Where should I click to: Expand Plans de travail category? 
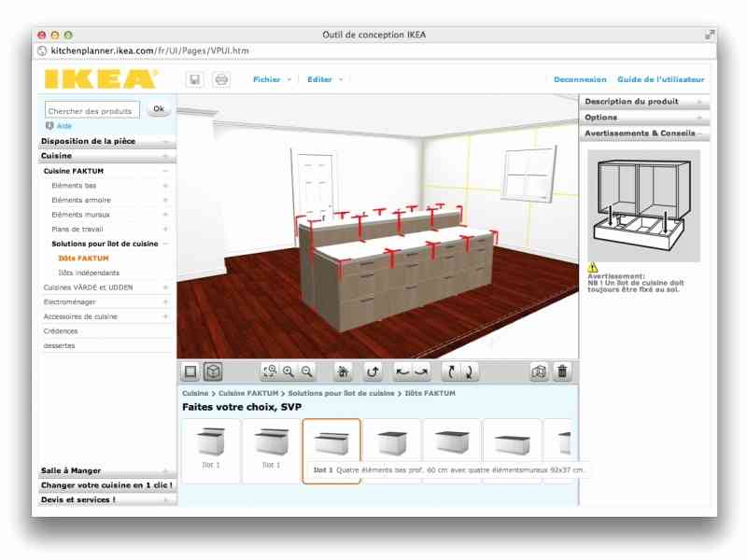tap(109, 230)
